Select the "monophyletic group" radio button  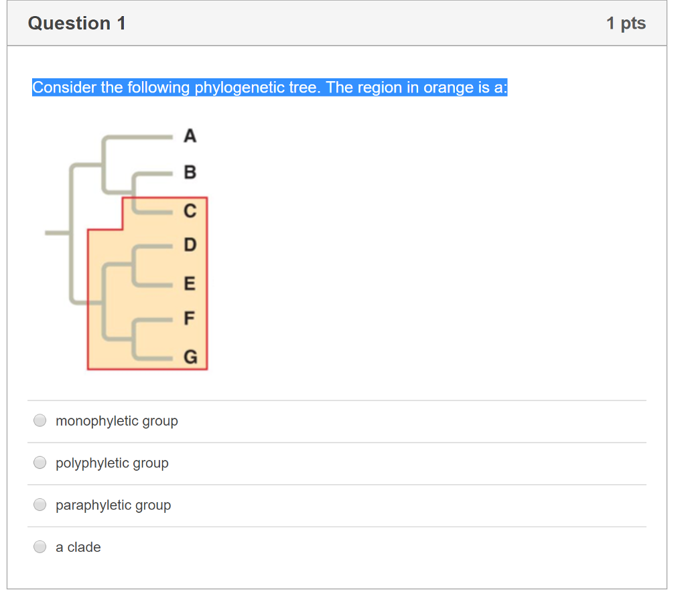click(40, 420)
